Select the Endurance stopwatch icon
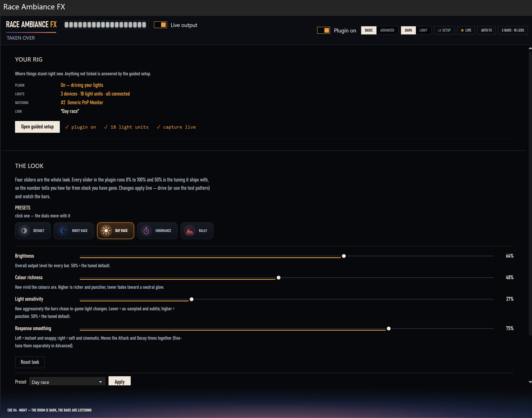The image size is (532, 418). [x=146, y=230]
